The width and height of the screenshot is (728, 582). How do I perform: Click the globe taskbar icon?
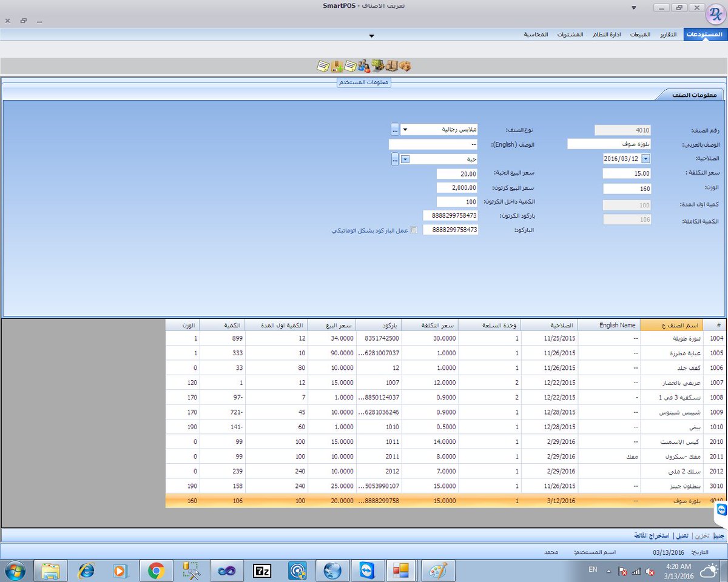click(332, 570)
